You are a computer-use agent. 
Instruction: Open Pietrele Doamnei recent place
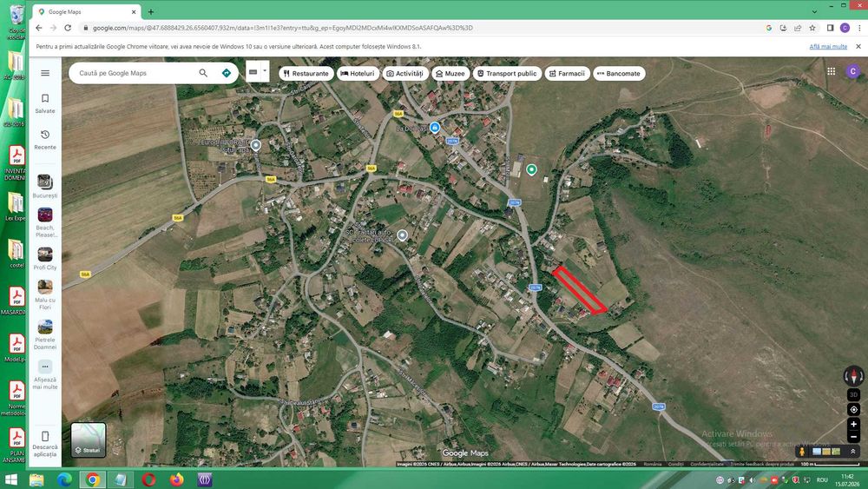coord(45,335)
